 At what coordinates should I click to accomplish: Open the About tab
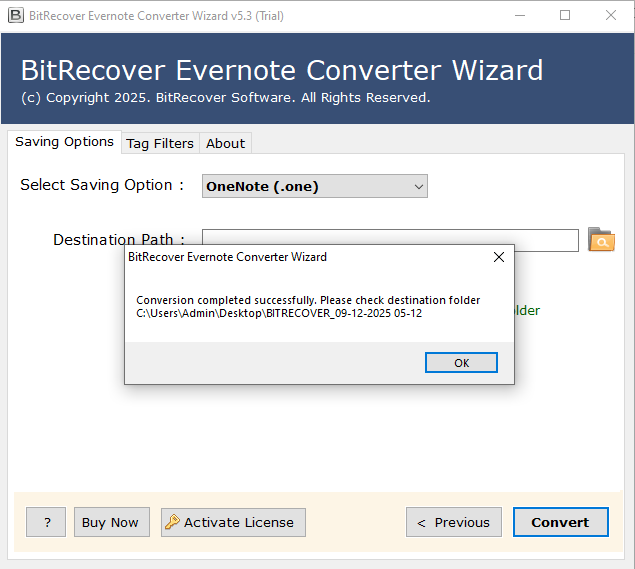[226, 143]
